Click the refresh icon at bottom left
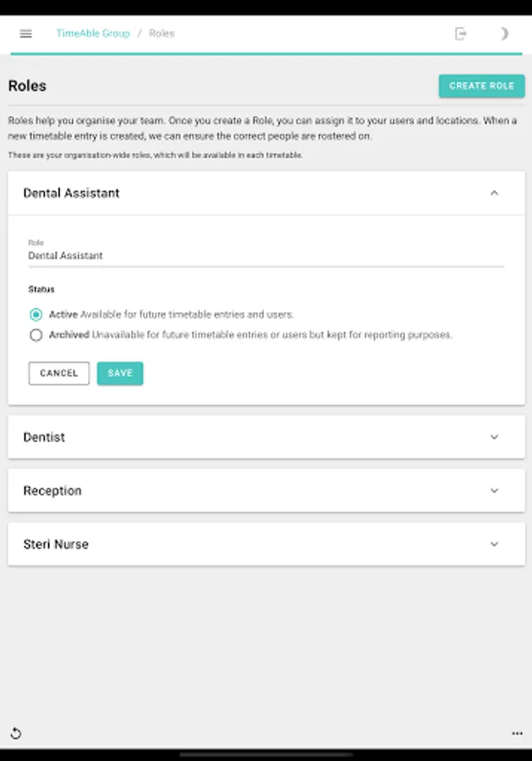Screen dimensions: 532x761 coord(15,733)
